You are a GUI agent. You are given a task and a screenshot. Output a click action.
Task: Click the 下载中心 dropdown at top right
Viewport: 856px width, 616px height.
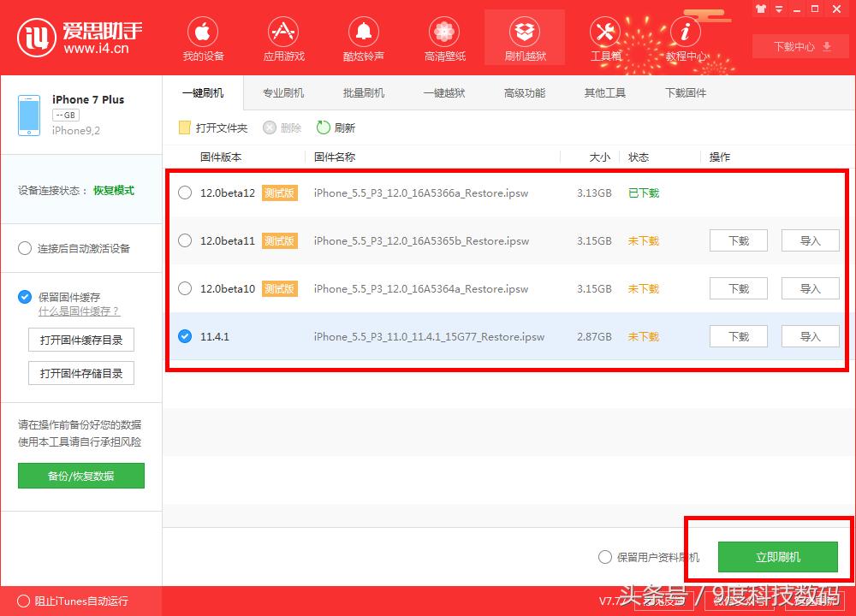(800, 47)
